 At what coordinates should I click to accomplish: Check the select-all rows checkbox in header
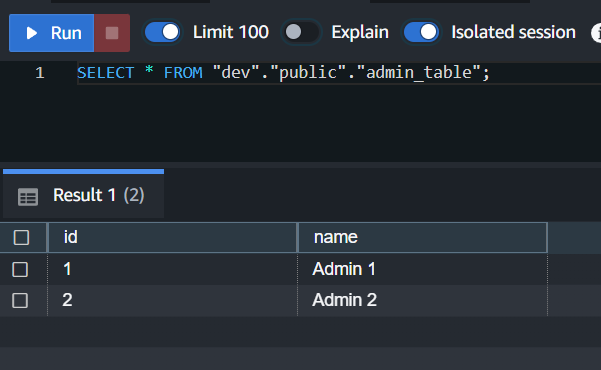tap(21, 237)
